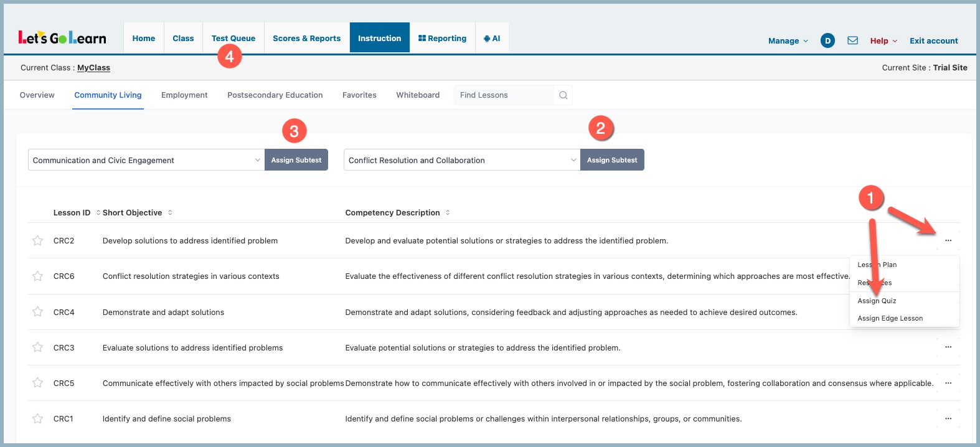Click the search magnifier in Find Lessons
980x447 pixels.
(x=563, y=95)
